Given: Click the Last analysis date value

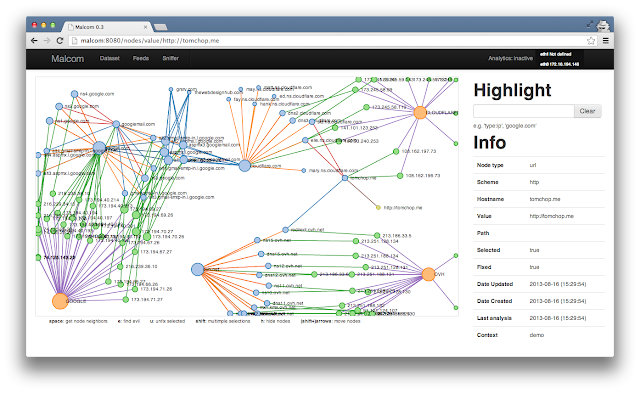Looking at the screenshot, I should pyautogui.click(x=558, y=318).
